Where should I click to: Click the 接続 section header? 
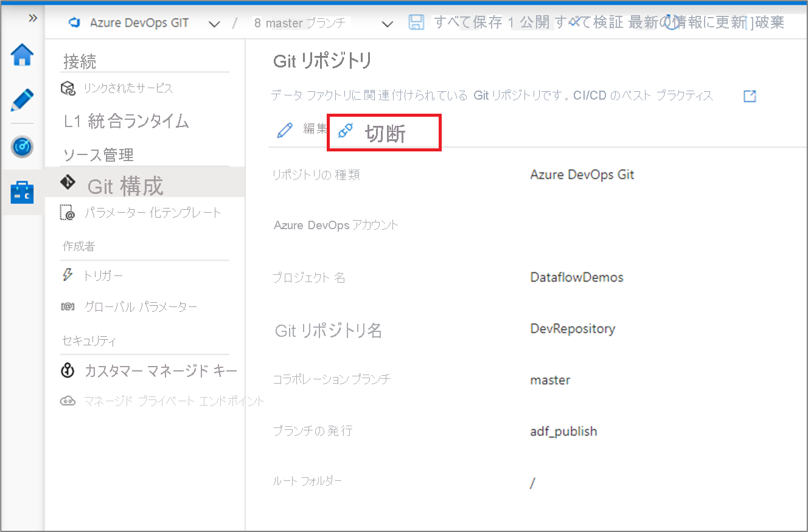click(80, 61)
